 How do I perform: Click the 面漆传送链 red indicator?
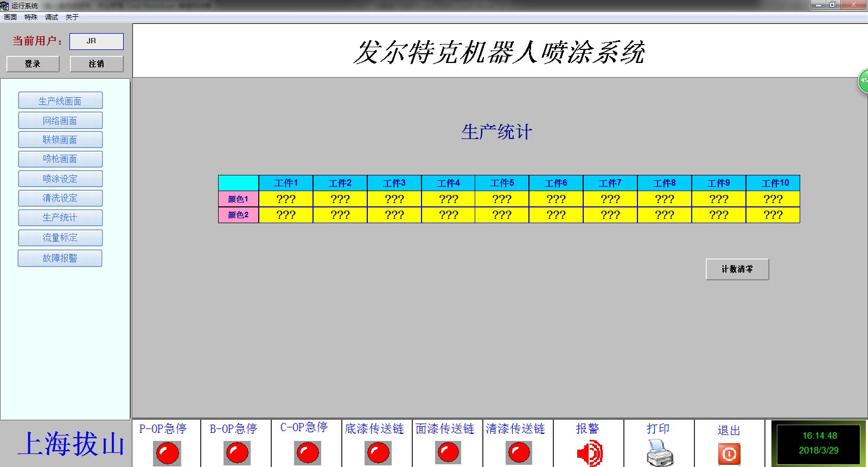(448, 452)
